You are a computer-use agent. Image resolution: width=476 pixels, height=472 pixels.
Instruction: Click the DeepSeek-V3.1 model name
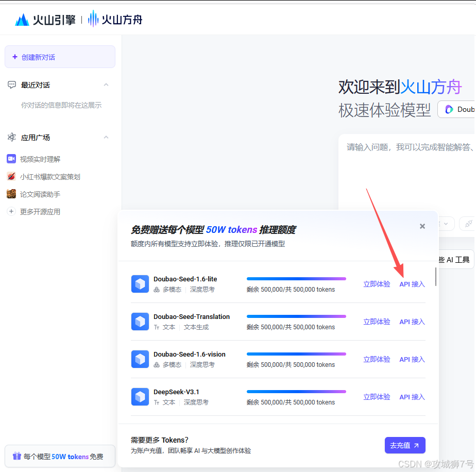coord(176,392)
